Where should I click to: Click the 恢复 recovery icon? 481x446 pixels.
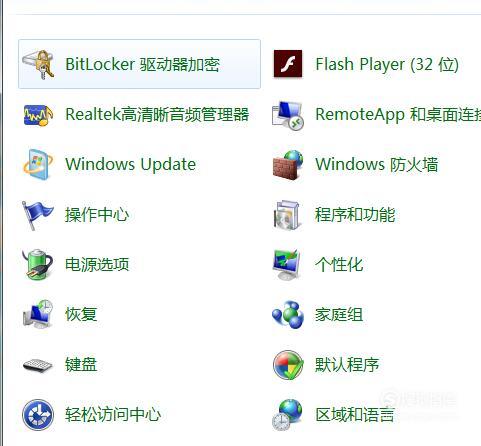38,314
